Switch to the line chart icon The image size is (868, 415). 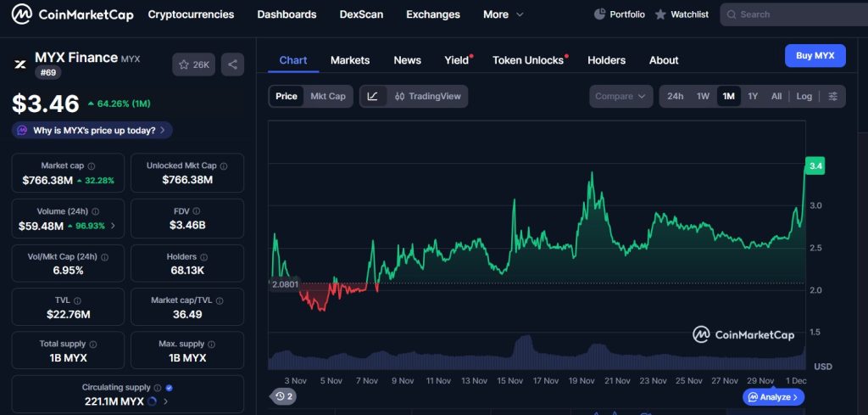coord(372,96)
